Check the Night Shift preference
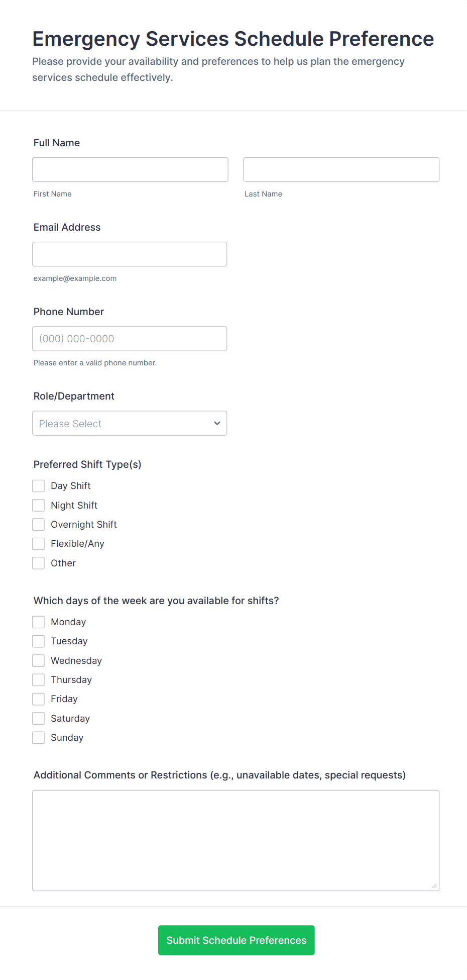This screenshot has width=467, height=980. click(x=38, y=505)
